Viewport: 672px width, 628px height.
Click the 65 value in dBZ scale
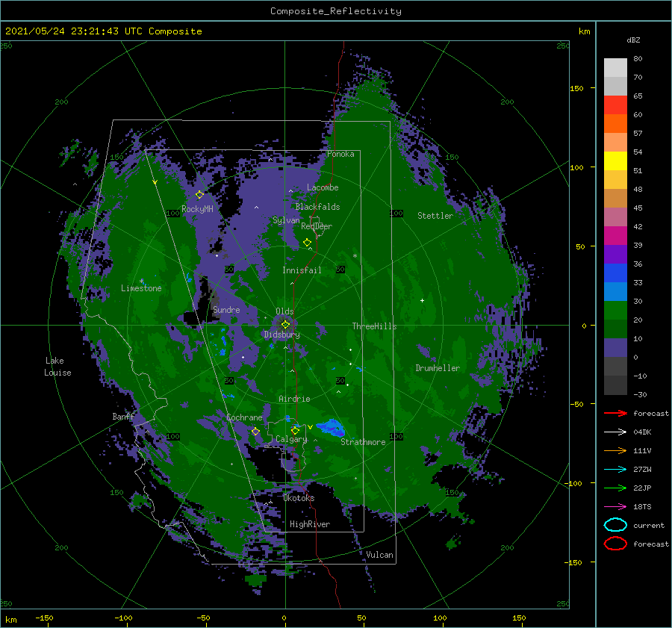pos(638,96)
